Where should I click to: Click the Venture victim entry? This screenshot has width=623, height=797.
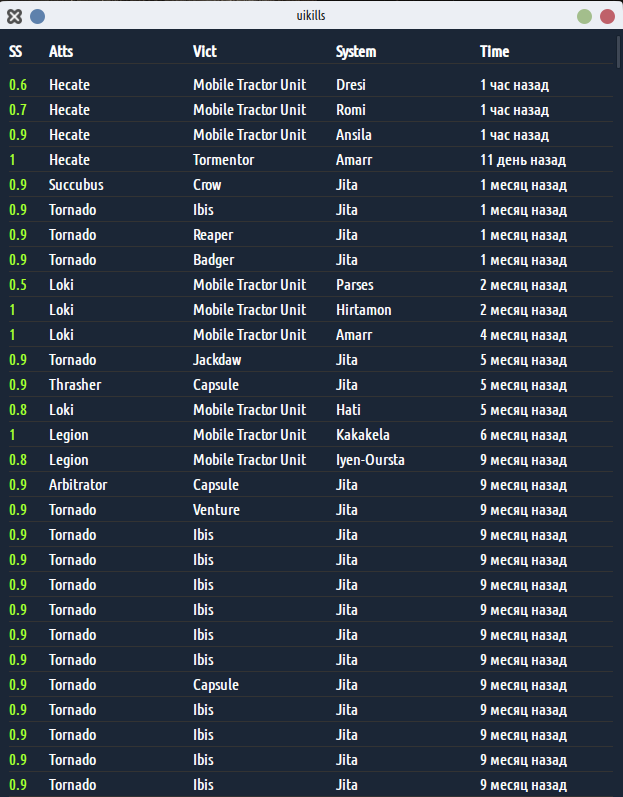[x=216, y=509]
